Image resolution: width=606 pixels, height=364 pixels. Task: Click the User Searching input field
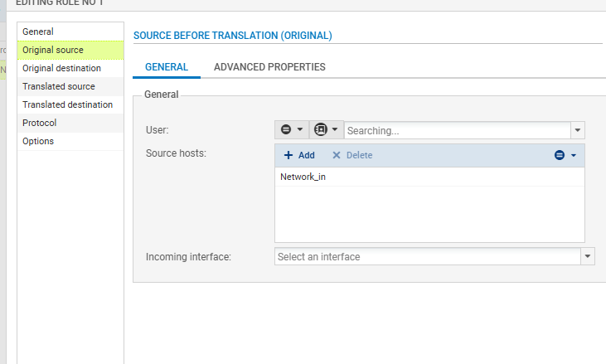coord(457,130)
